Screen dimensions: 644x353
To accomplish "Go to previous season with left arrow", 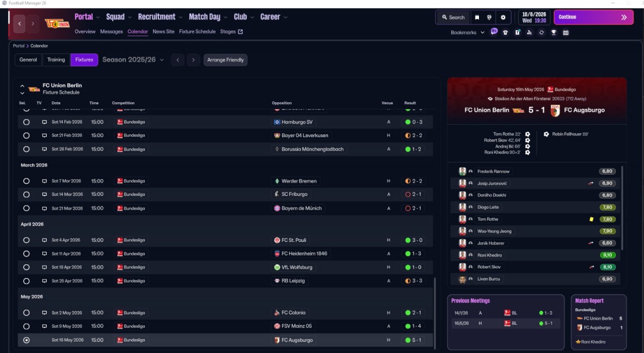I will click(x=177, y=60).
